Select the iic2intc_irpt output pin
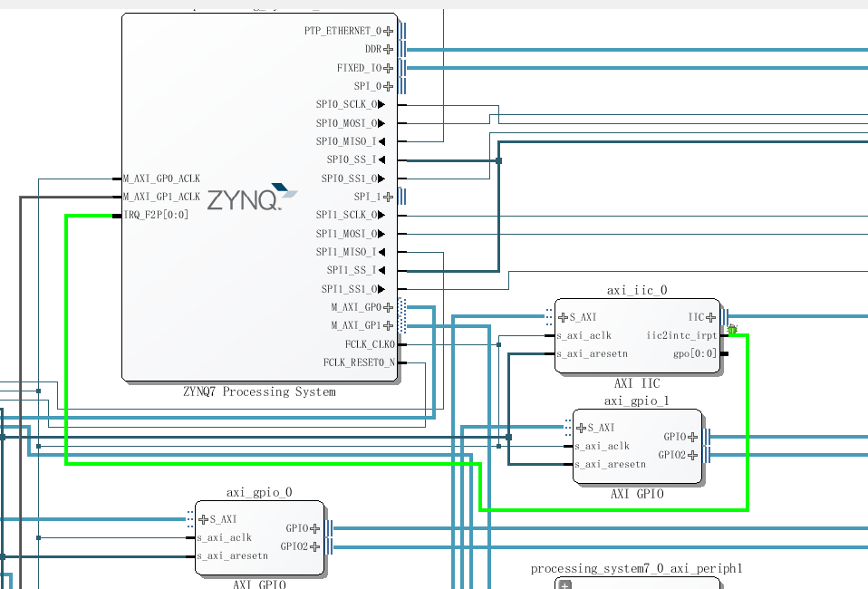 click(681, 334)
